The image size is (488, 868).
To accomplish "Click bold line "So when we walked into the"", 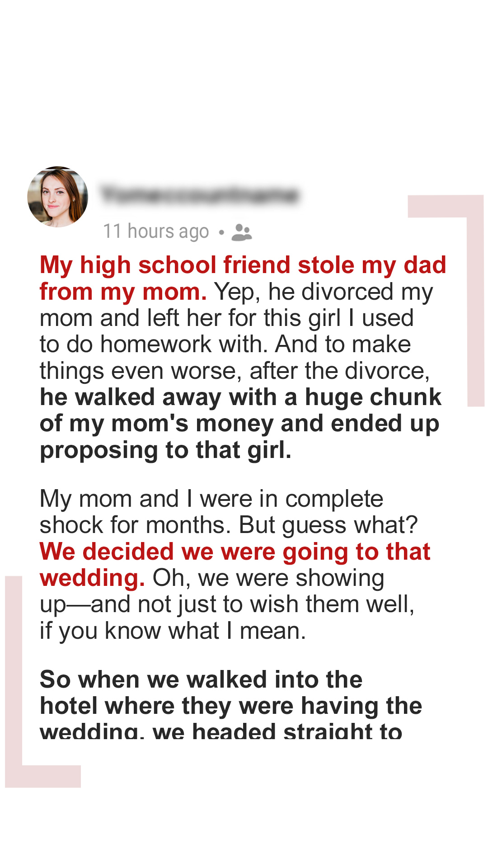I will (x=201, y=679).
